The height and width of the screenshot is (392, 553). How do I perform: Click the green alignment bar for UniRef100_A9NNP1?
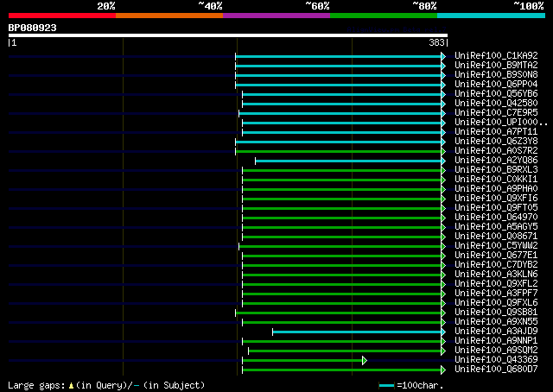[x=342, y=342]
